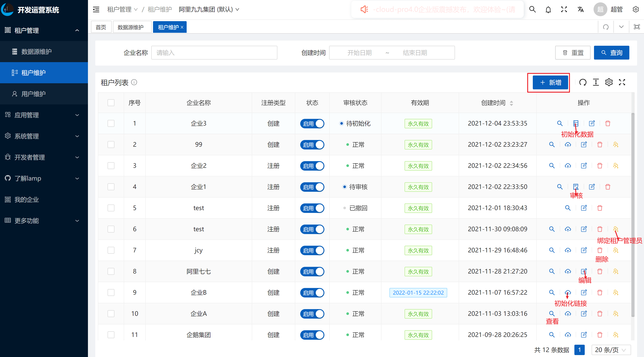Click initialize link cloud icon for 企业A

tap(568, 313)
